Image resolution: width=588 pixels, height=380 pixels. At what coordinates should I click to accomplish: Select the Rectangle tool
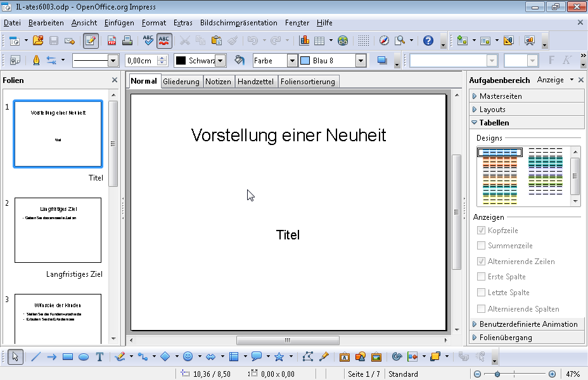coord(68,357)
